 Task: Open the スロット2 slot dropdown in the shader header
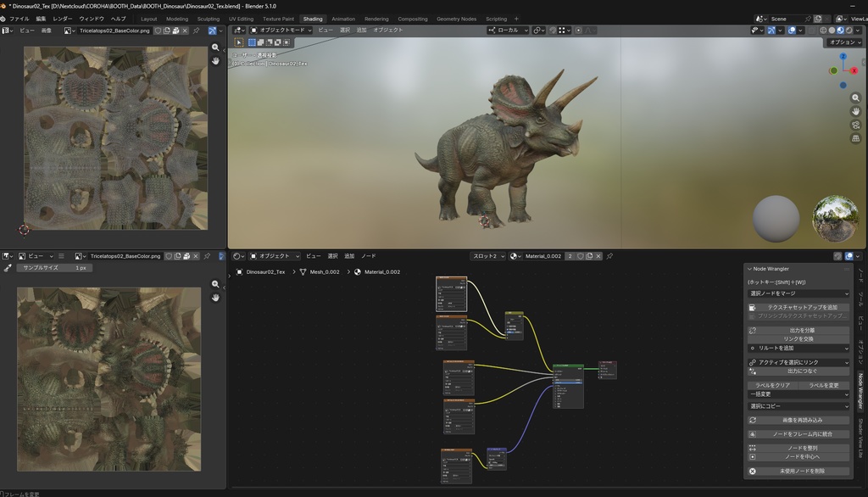pos(487,255)
